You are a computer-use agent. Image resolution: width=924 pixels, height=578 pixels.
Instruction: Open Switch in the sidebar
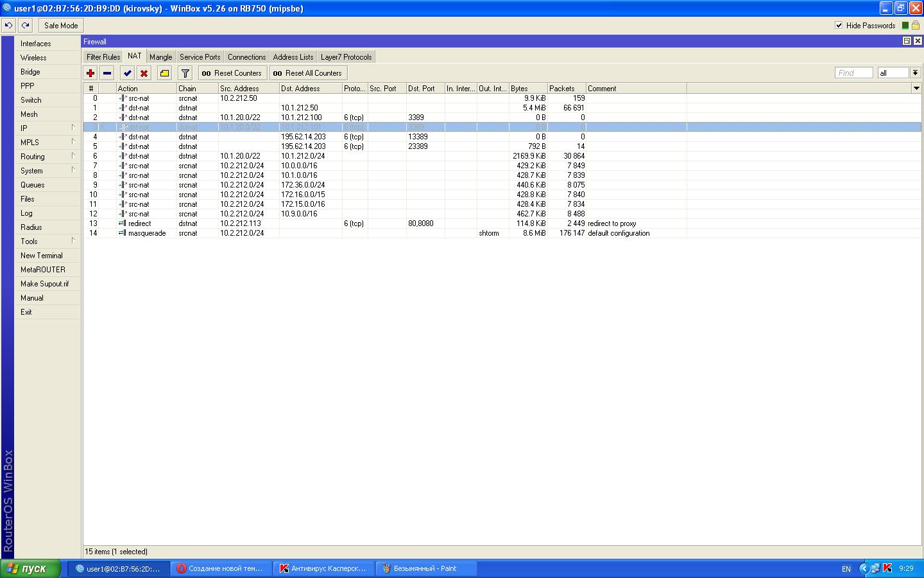pyautogui.click(x=48, y=100)
